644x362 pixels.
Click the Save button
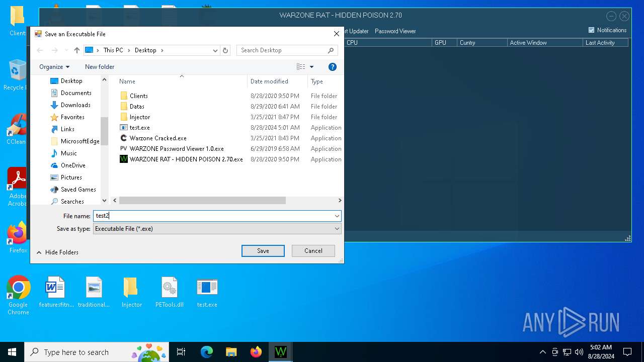pyautogui.click(x=263, y=251)
